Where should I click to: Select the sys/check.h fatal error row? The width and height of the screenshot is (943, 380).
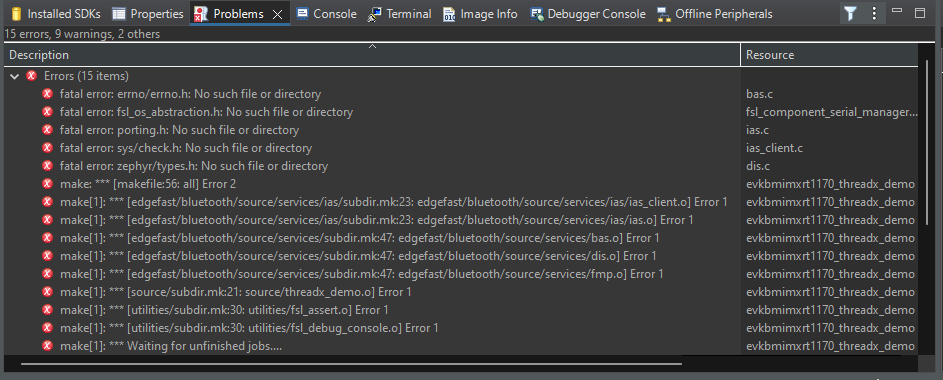click(x=461, y=148)
